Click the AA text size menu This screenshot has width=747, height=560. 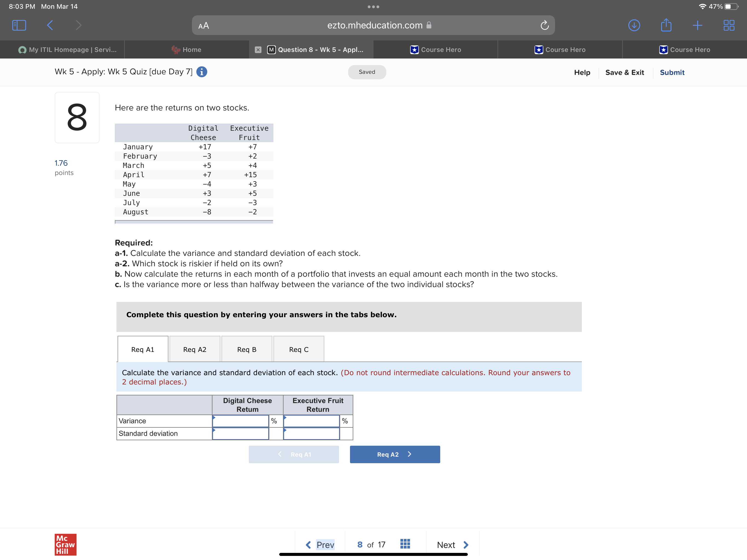pyautogui.click(x=204, y=25)
